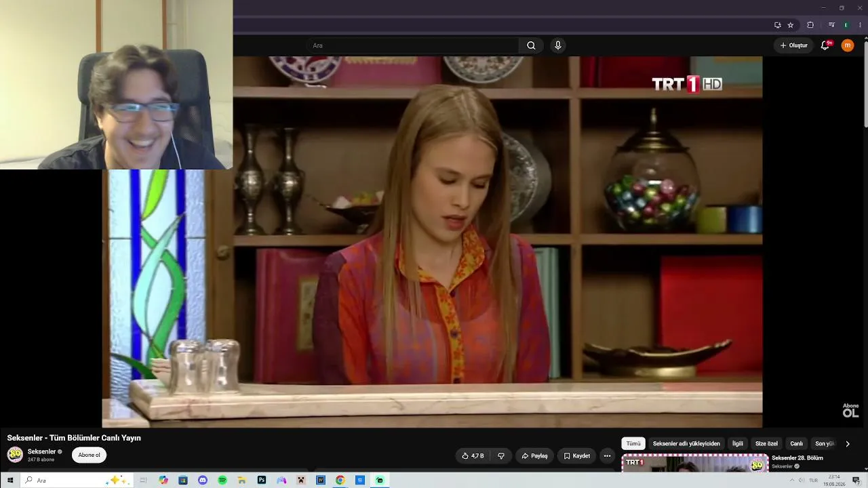Screen dimensions: 868x488
Task: Click the Oluştur create button
Action: [x=793, y=45]
